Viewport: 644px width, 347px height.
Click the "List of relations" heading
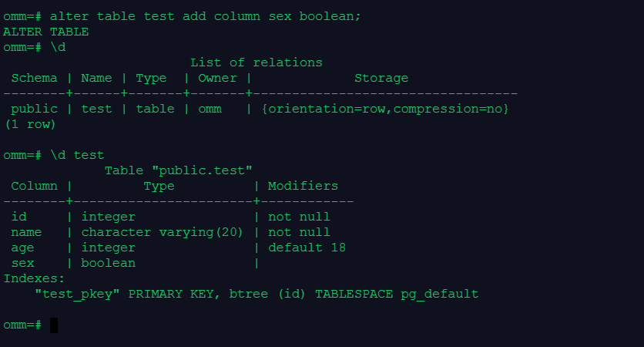coord(256,62)
